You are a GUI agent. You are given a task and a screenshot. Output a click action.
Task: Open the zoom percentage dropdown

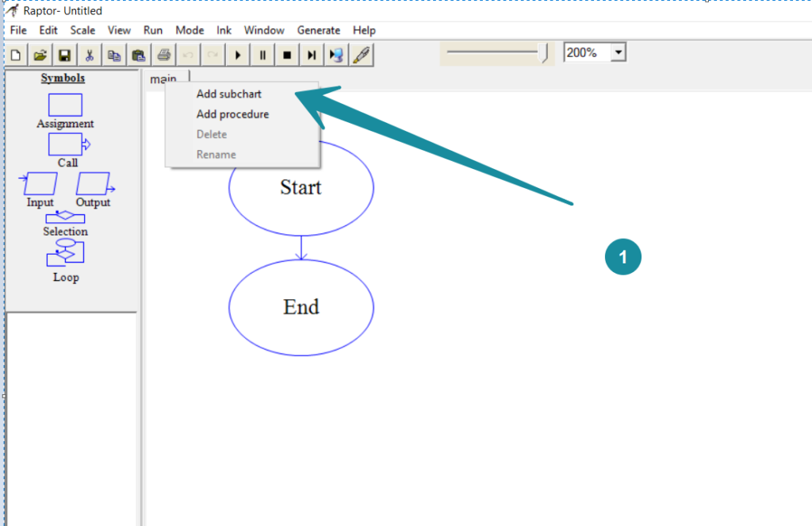(x=618, y=51)
